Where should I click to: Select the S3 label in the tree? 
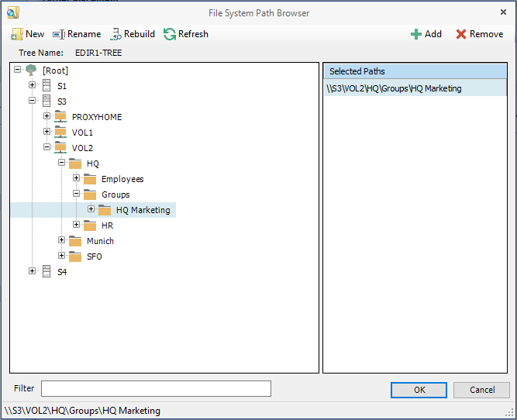click(x=62, y=102)
